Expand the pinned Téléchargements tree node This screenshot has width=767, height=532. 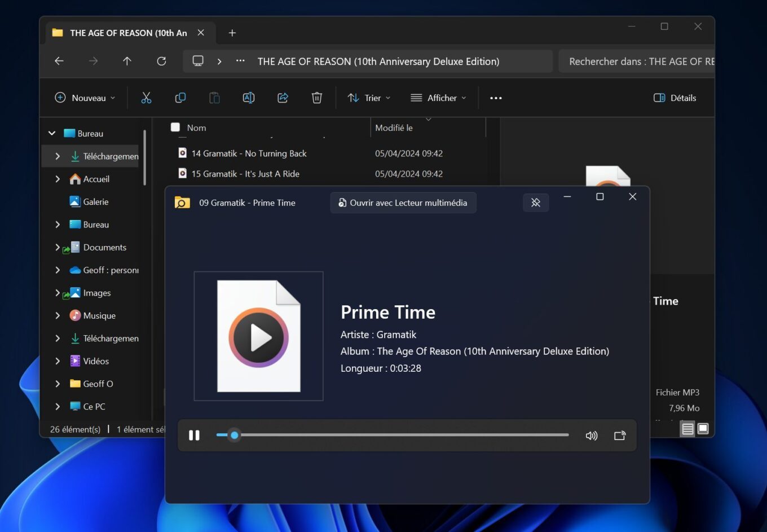click(58, 156)
